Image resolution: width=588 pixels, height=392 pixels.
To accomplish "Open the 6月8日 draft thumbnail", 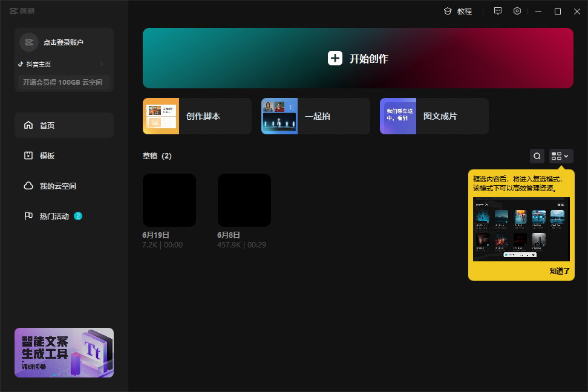I will (x=244, y=200).
